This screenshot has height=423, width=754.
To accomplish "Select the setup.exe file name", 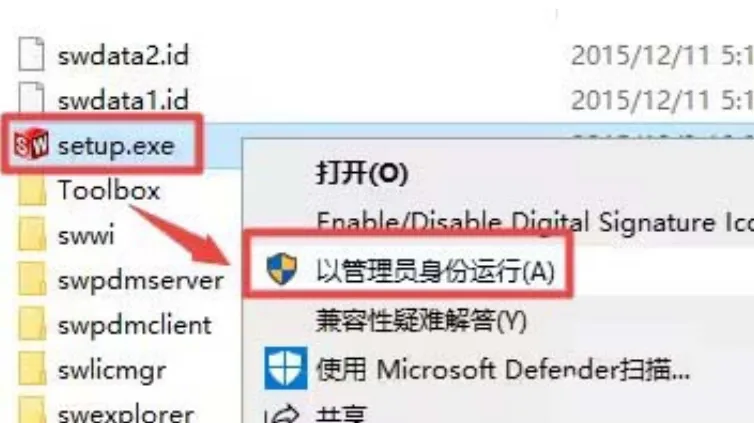I will pos(116,146).
